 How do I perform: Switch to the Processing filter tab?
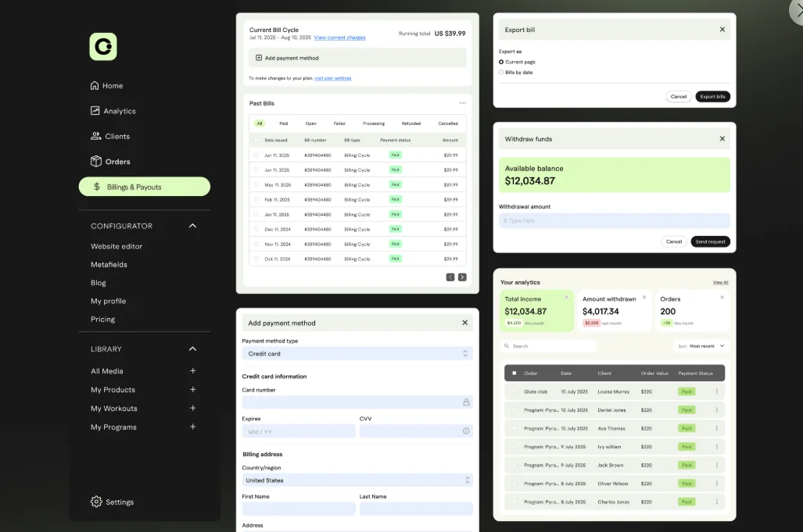tap(373, 123)
